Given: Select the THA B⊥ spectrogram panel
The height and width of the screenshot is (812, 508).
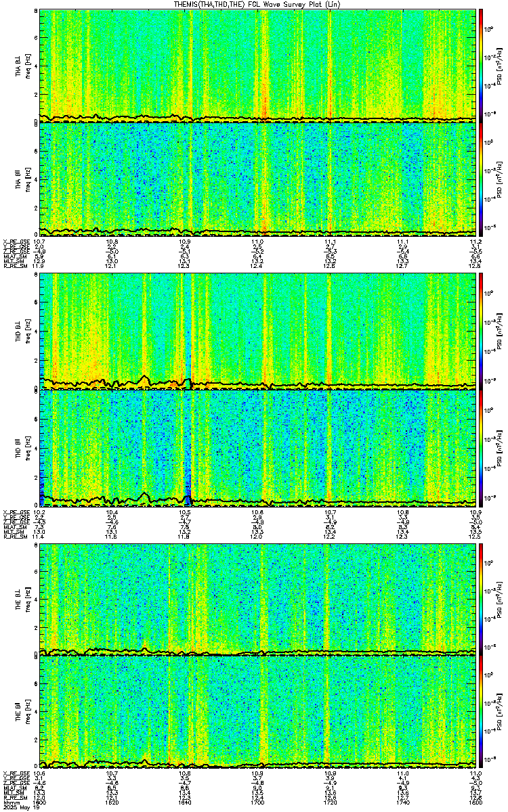Looking at the screenshot, I should click(x=257, y=66).
